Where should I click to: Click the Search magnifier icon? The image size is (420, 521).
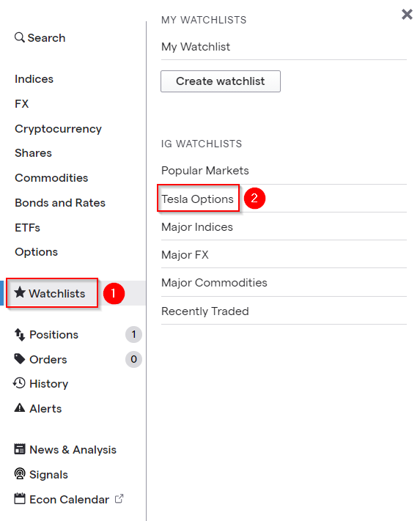pos(20,37)
